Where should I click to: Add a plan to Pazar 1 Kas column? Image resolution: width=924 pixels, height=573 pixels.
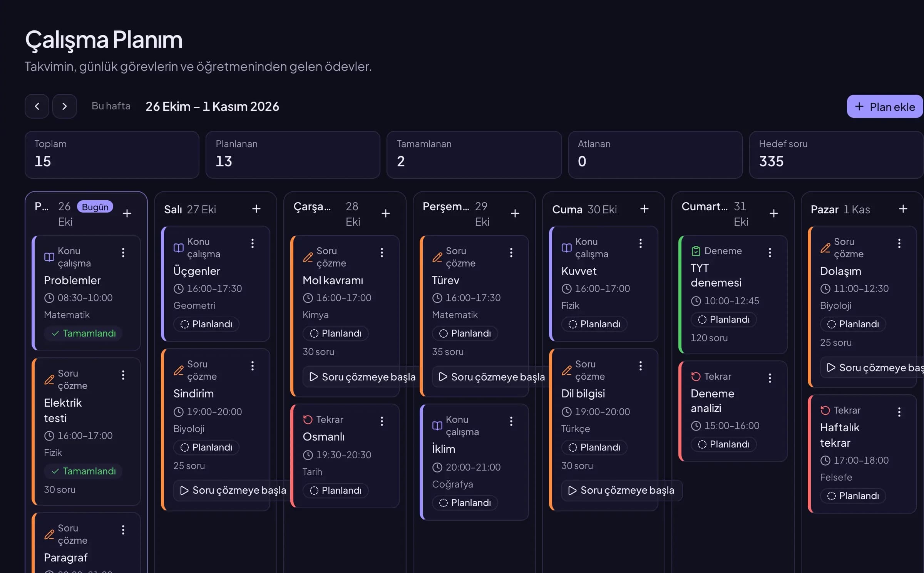[x=903, y=209]
